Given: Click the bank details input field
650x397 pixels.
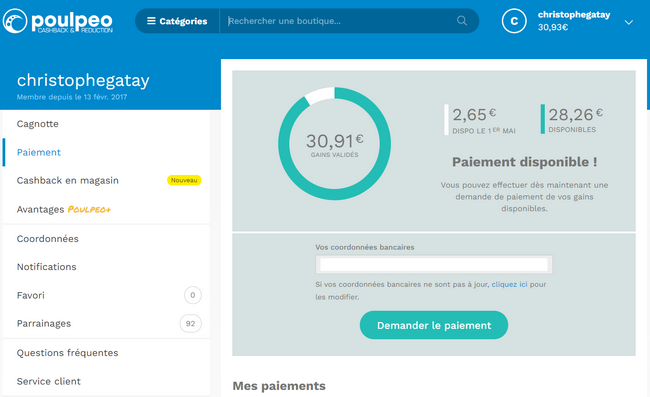Looking at the screenshot, I should click(434, 264).
